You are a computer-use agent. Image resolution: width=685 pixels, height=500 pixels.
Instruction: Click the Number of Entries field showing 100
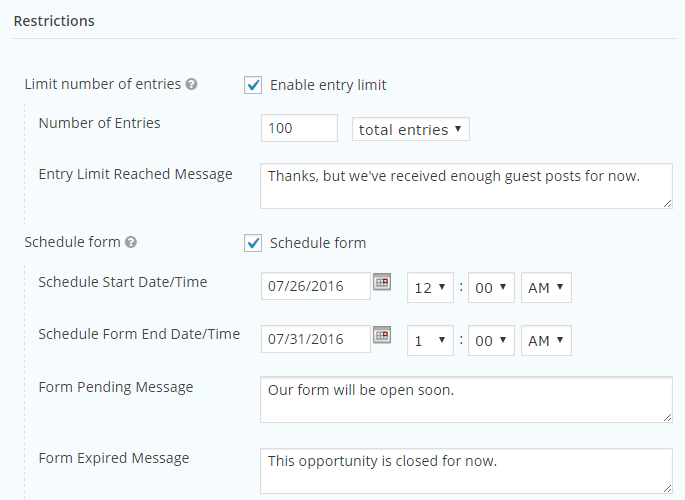[x=299, y=128]
